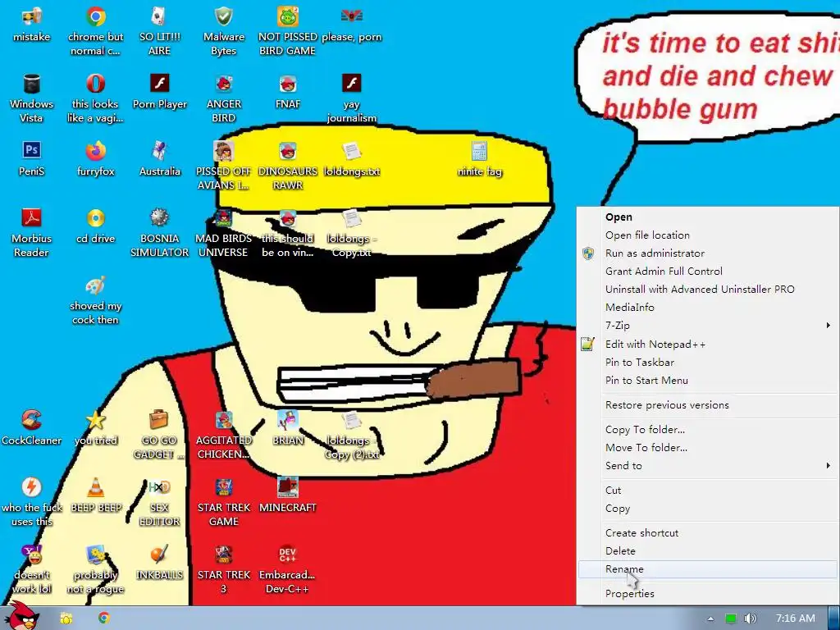Select the 'loldongs - Copy.txt' file
The width and height of the screenshot is (840, 630).
point(351,233)
